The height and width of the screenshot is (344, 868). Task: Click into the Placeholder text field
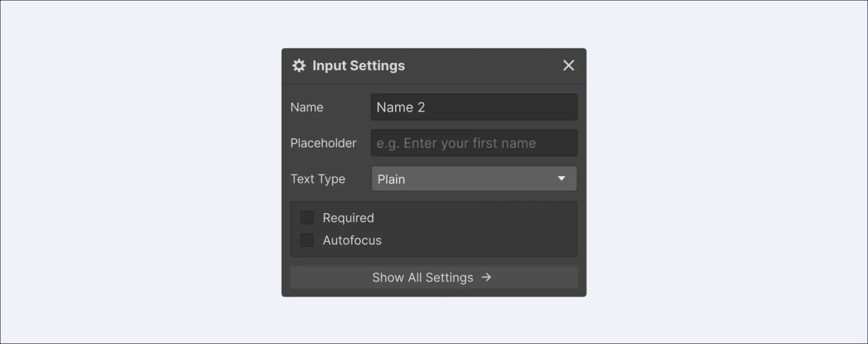[474, 143]
